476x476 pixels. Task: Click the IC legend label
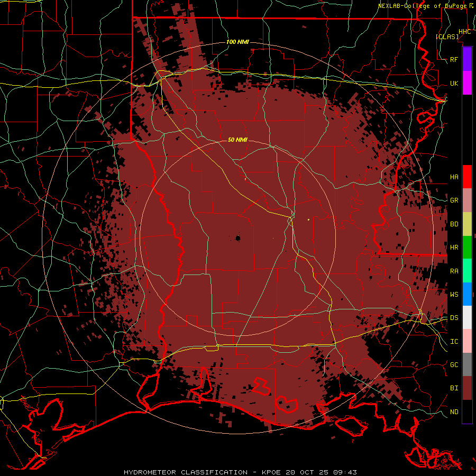click(454, 342)
